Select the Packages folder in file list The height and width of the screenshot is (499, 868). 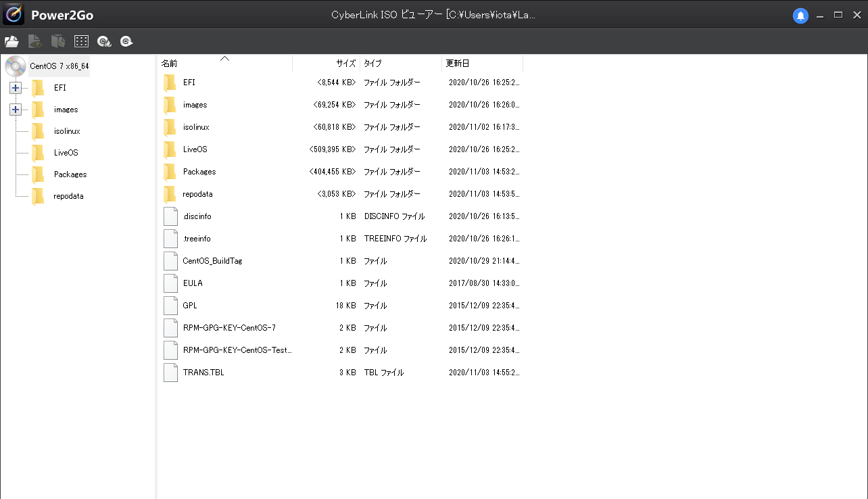tap(199, 172)
